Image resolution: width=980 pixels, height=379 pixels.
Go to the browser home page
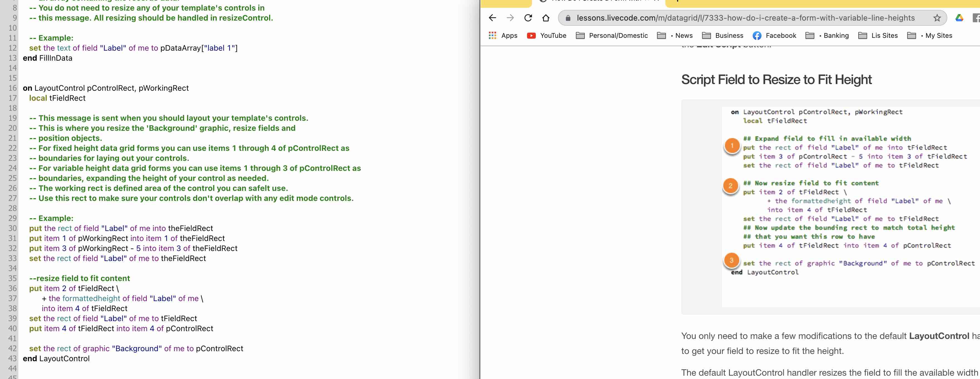(546, 18)
